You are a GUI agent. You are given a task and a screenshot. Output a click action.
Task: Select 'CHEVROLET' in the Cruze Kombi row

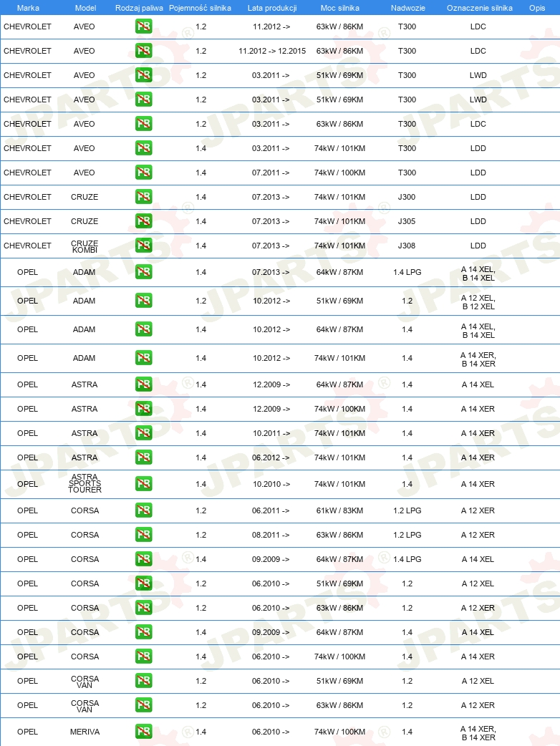click(28, 246)
